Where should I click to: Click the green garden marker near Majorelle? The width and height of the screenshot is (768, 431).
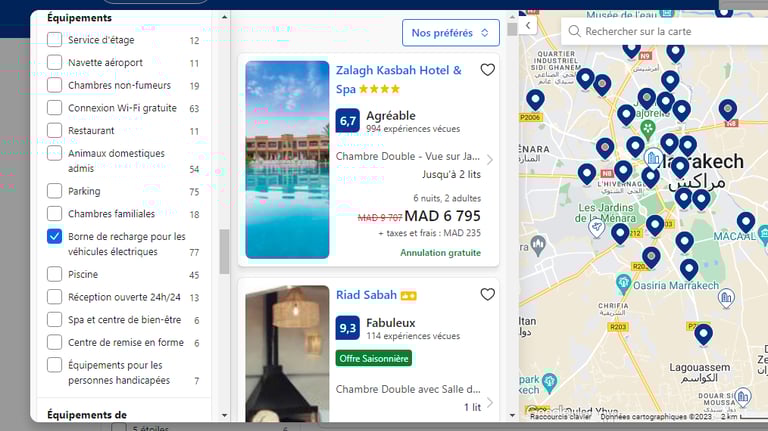click(x=648, y=129)
